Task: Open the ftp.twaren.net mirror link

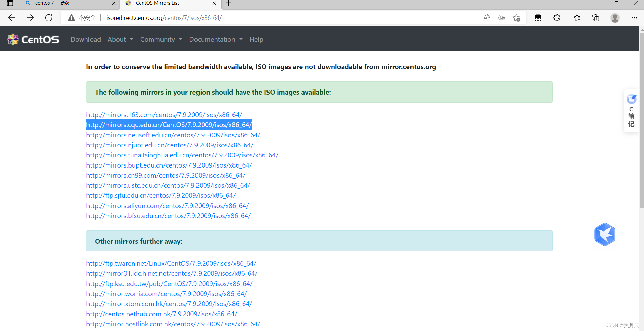Action: [171, 263]
